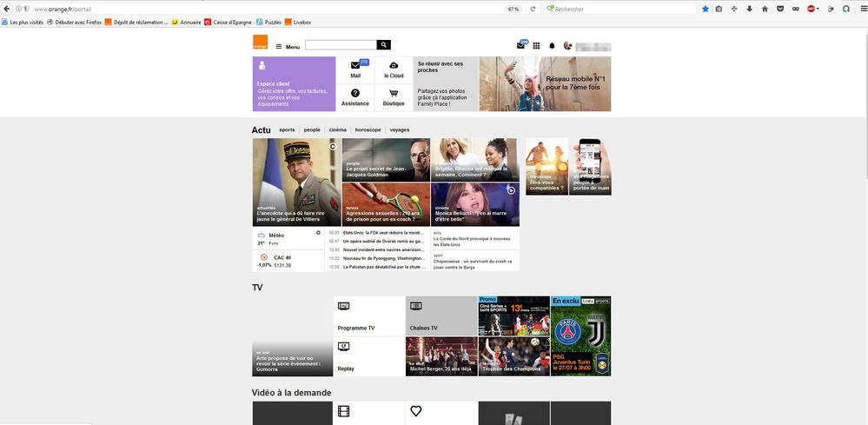Screen dimensions: 868x425
Task: Open horoscope Êtes-vous compatibles tile
Action: tap(547, 167)
